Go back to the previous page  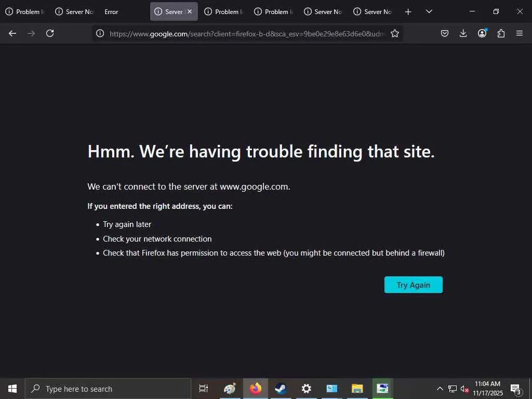12,33
